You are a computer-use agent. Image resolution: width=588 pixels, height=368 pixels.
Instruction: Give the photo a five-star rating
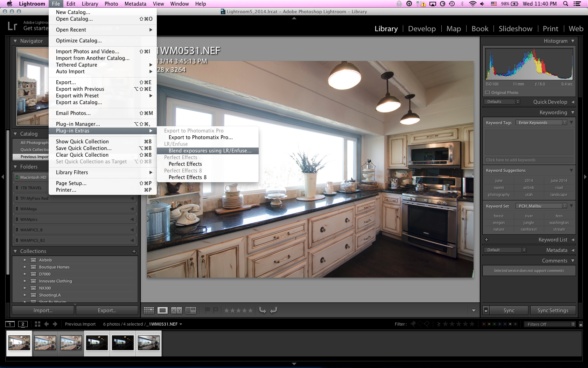tap(250, 311)
